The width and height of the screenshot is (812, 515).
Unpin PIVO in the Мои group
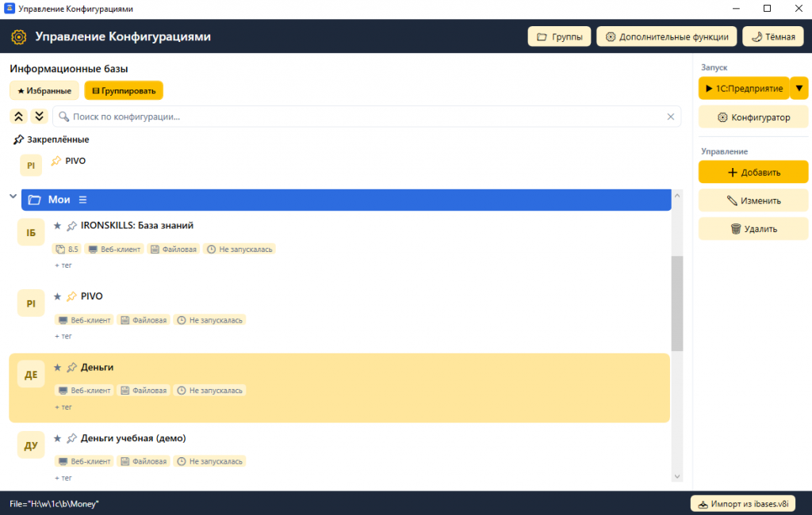[71, 296]
